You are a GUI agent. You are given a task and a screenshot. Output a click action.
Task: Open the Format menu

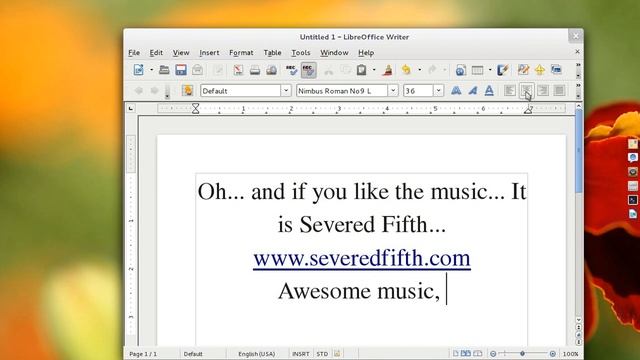(241, 53)
